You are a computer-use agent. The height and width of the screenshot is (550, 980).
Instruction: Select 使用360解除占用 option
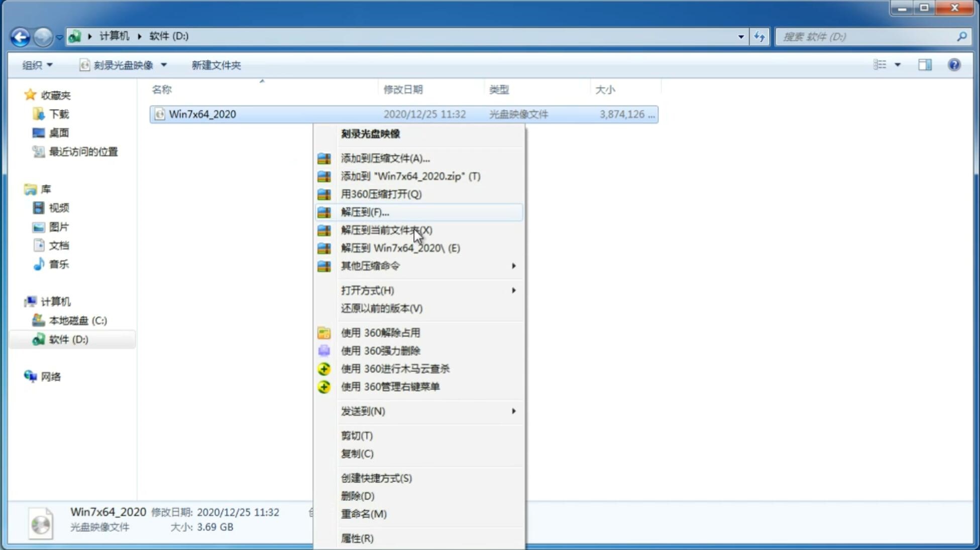pos(380,332)
